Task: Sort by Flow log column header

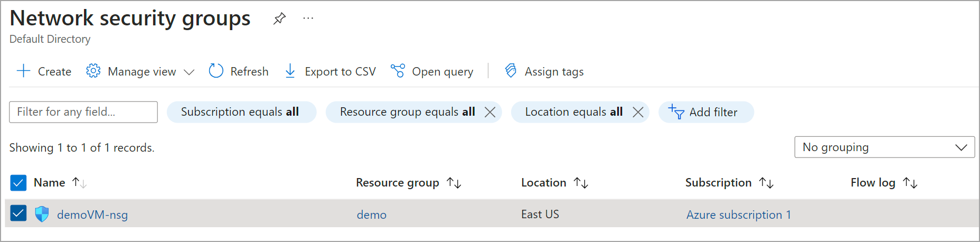Action: tap(873, 183)
